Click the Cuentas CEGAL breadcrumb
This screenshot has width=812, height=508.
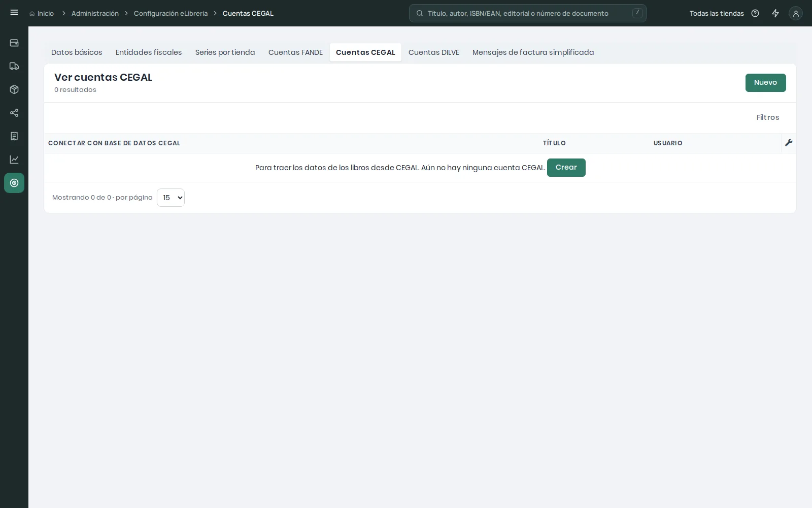pos(248,13)
